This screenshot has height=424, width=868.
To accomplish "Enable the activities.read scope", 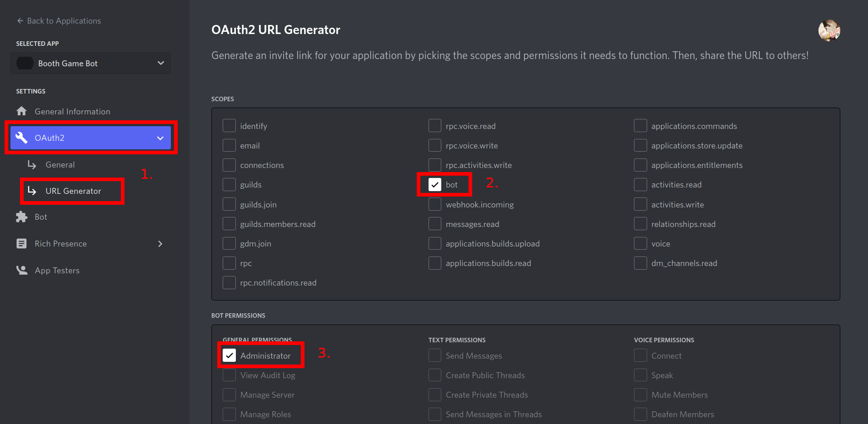I will [x=640, y=185].
